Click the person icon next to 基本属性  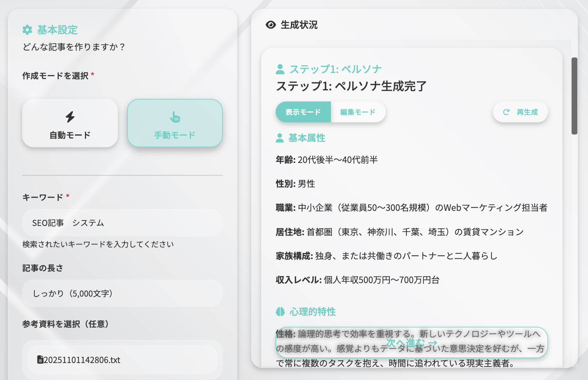point(279,137)
